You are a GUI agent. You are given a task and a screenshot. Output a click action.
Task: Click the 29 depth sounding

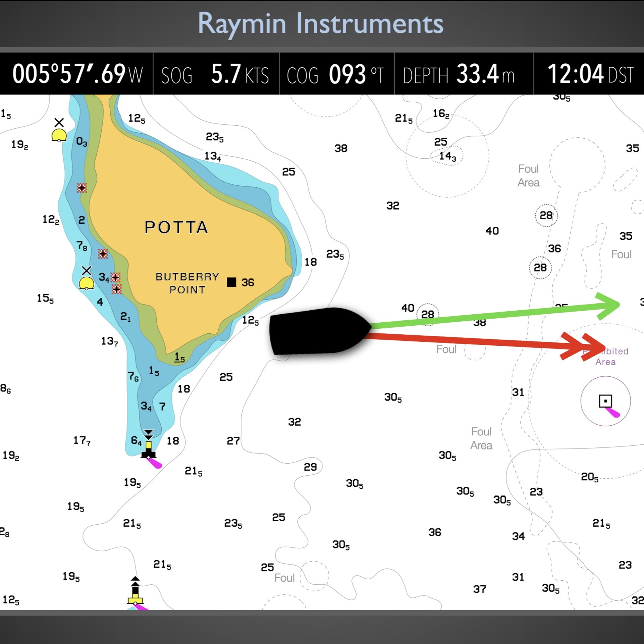[x=310, y=467]
